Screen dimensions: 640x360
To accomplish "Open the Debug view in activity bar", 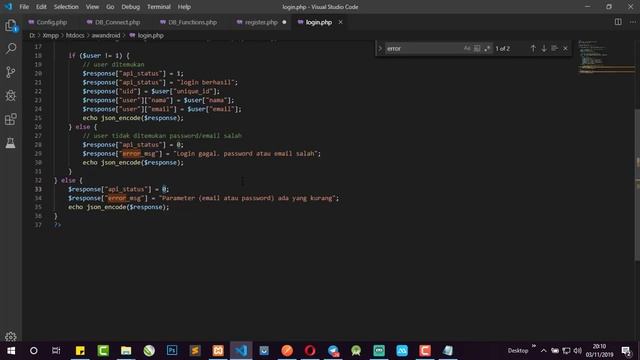I will click(x=11, y=96).
